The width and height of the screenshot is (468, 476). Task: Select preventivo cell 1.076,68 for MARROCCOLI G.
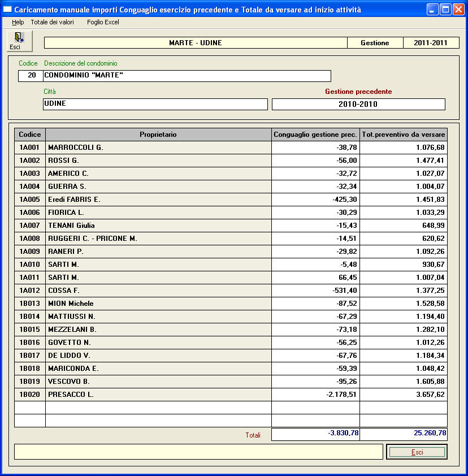(x=404, y=148)
